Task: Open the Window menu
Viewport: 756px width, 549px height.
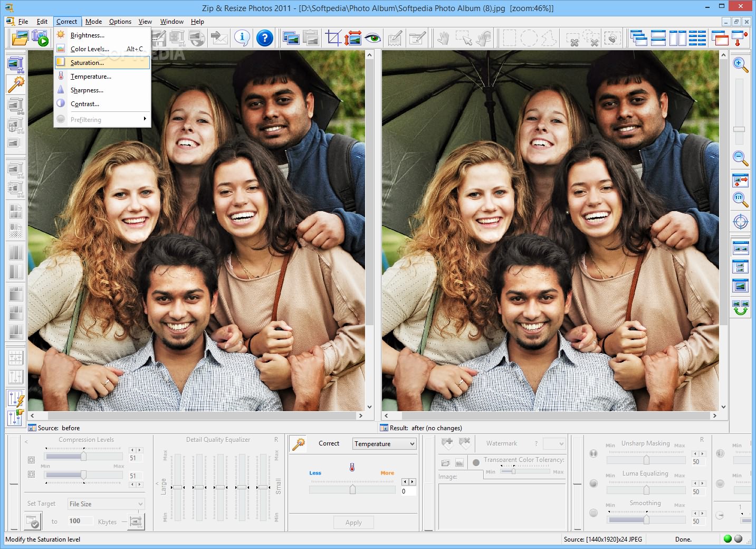Action: [x=171, y=22]
